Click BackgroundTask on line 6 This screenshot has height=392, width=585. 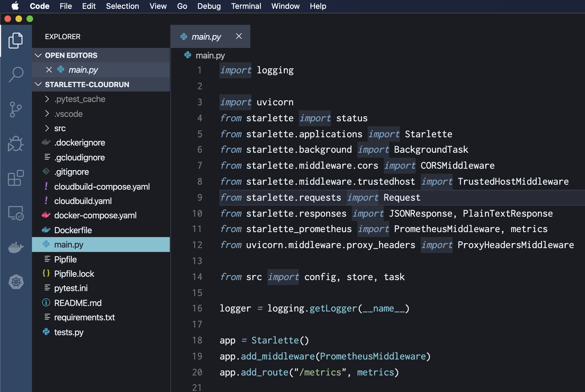coord(431,149)
